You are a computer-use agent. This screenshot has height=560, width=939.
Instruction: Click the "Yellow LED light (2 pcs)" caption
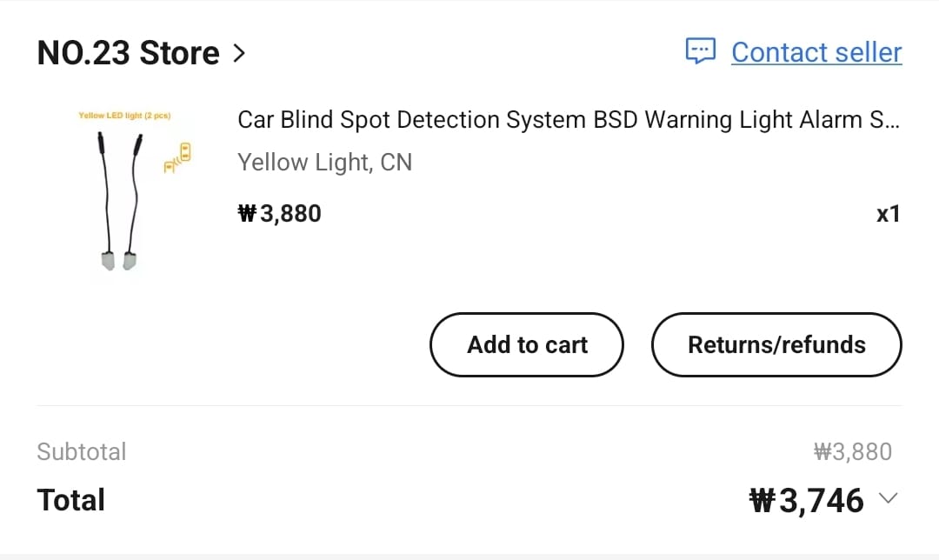click(124, 116)
